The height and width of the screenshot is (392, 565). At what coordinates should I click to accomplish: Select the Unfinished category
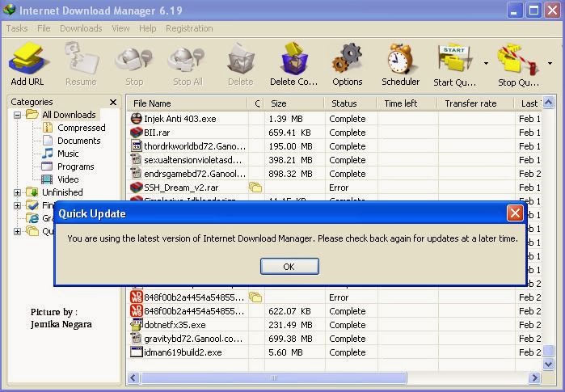point(62,192)
